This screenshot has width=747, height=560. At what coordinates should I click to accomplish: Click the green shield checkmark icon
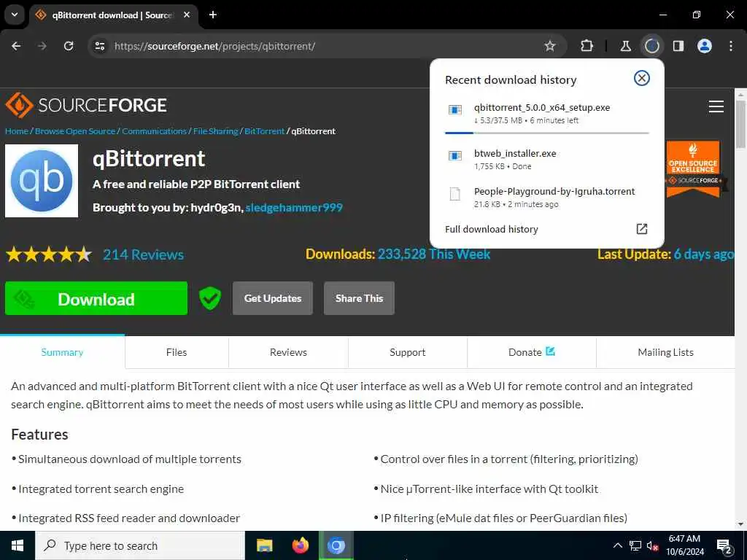tap(210, 298)
